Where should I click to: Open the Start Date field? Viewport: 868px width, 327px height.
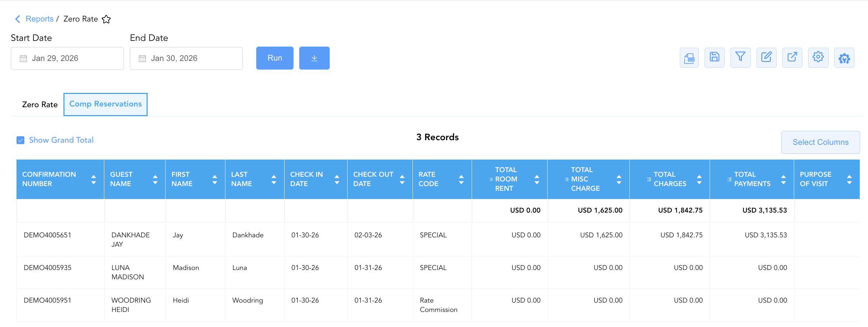point(67,58)
